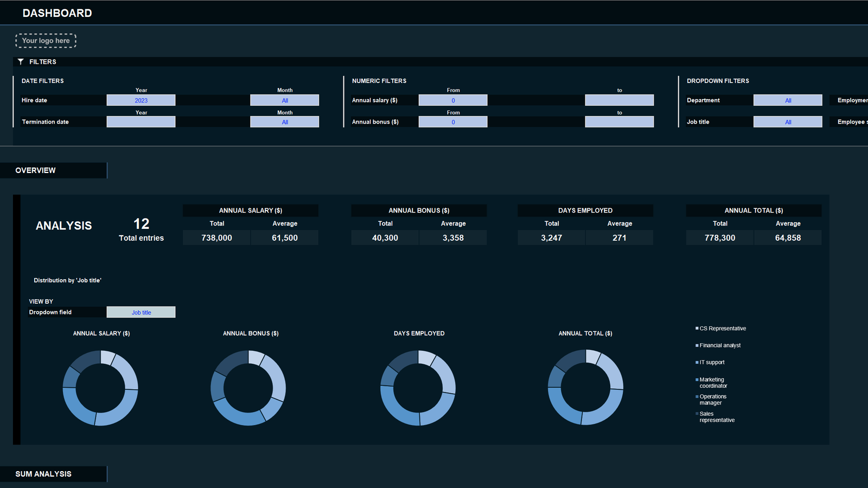Click the Sales representative legend entry
Screen dimensions: 868x488
(716, 417)
